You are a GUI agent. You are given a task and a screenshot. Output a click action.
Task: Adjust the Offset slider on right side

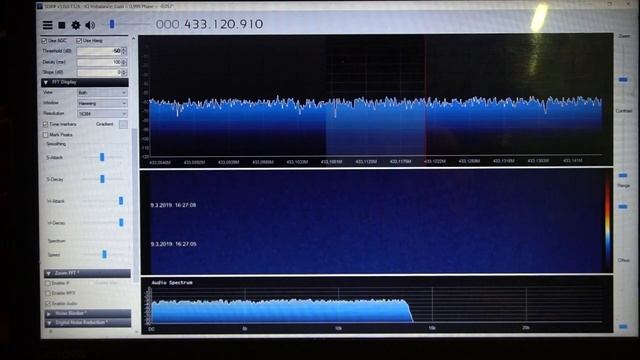[x=623, y=327]
